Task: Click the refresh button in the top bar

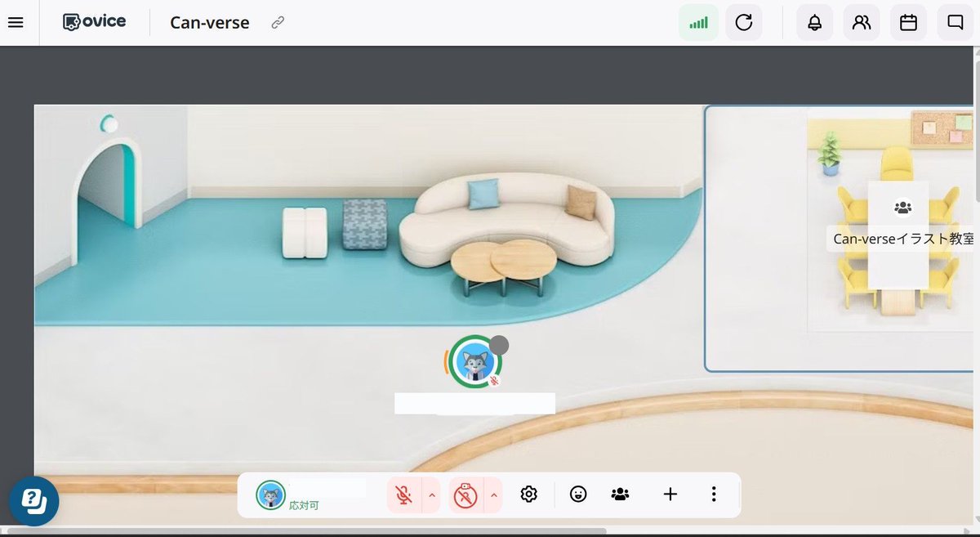Action: click(743, 23)
